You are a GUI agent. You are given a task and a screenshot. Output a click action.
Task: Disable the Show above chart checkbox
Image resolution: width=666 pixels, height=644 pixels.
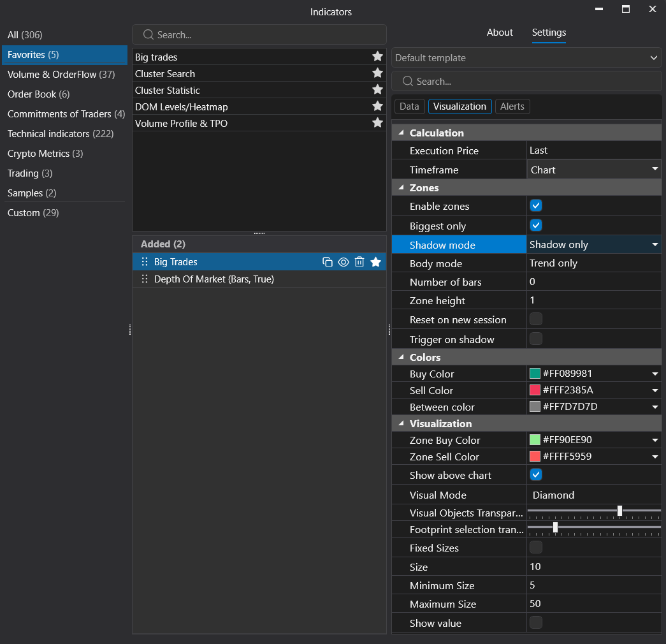(536, 475)
